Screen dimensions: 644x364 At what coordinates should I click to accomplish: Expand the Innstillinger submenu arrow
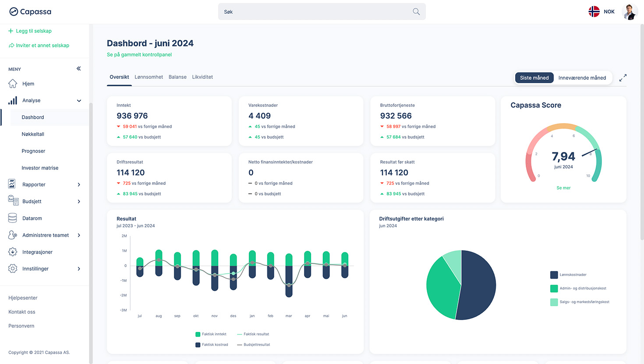79,269
